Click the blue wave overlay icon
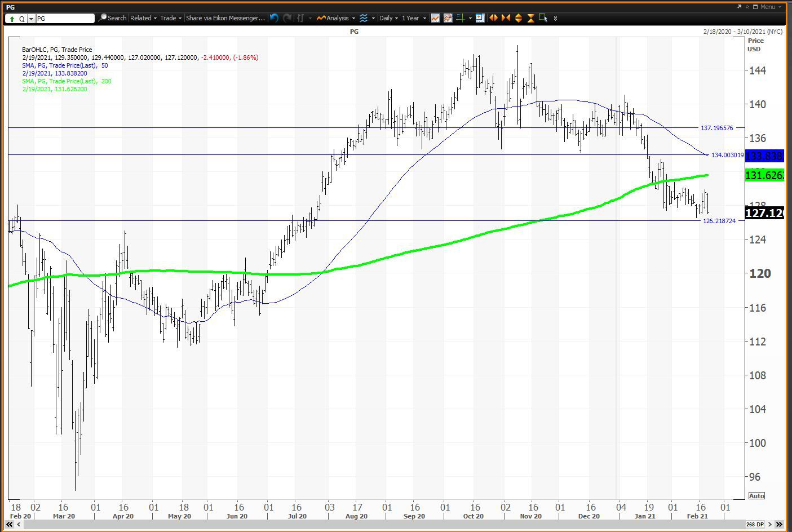The width and height of the screenshot is (792, 532). tap(364, 18)
